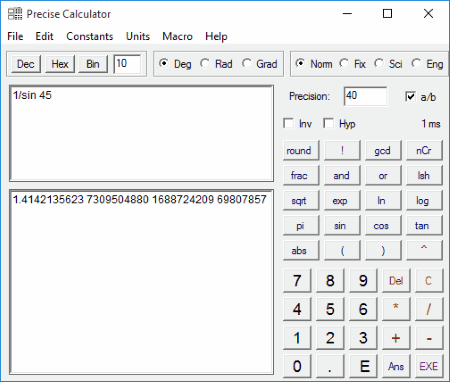Click the result output area

[142, 282]
